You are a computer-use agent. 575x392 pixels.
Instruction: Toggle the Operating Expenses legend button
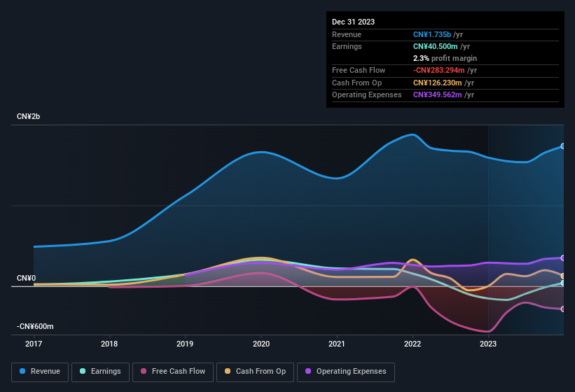click(x=346, y=372)
